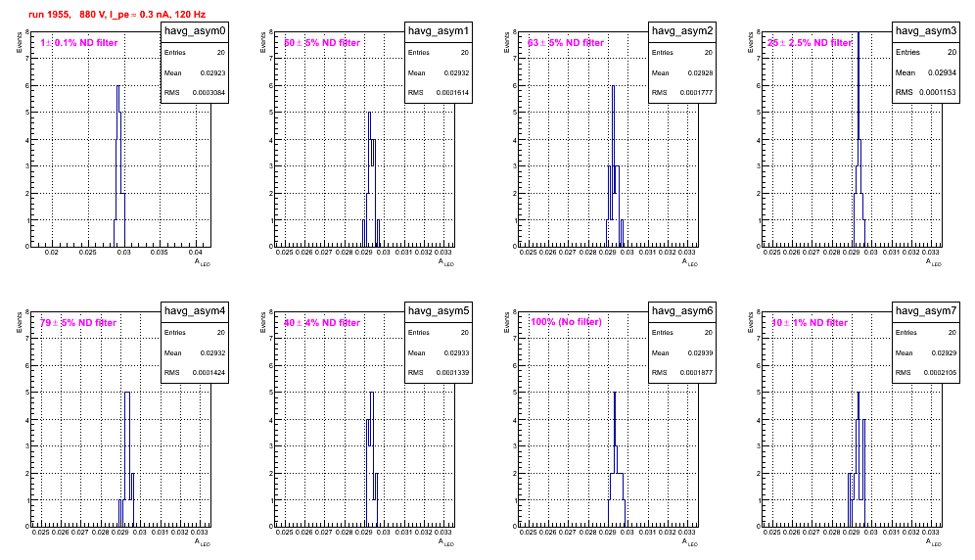
Task: Click RMS value 0.0001153
Action: (938, 93)
